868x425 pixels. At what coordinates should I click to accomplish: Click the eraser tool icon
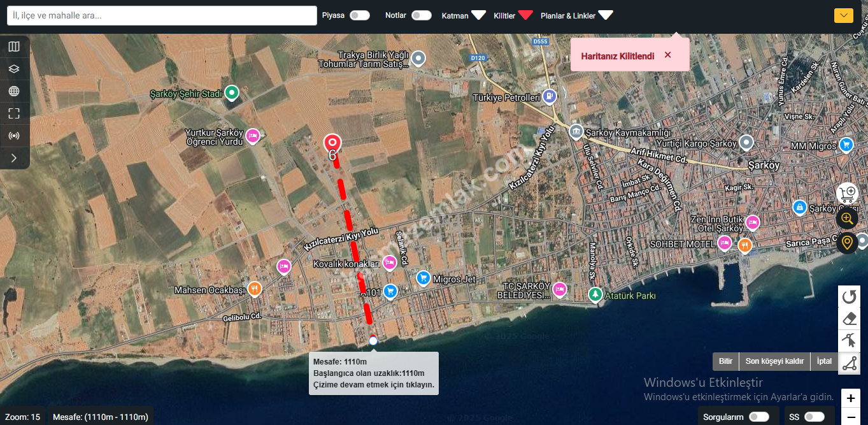(849, 319)
